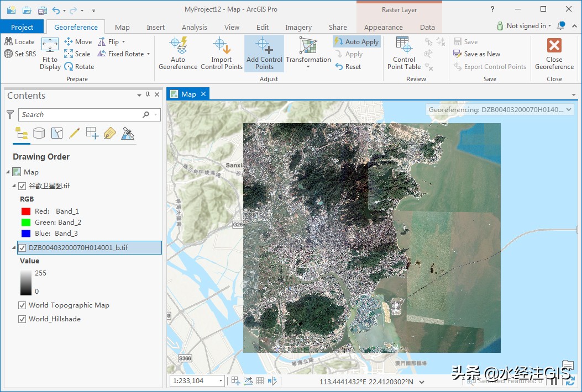This screenshot has height=392, width=582.
Task: Open the Fixed Rotate dropdown arrow
Action: tap(148, 54)
